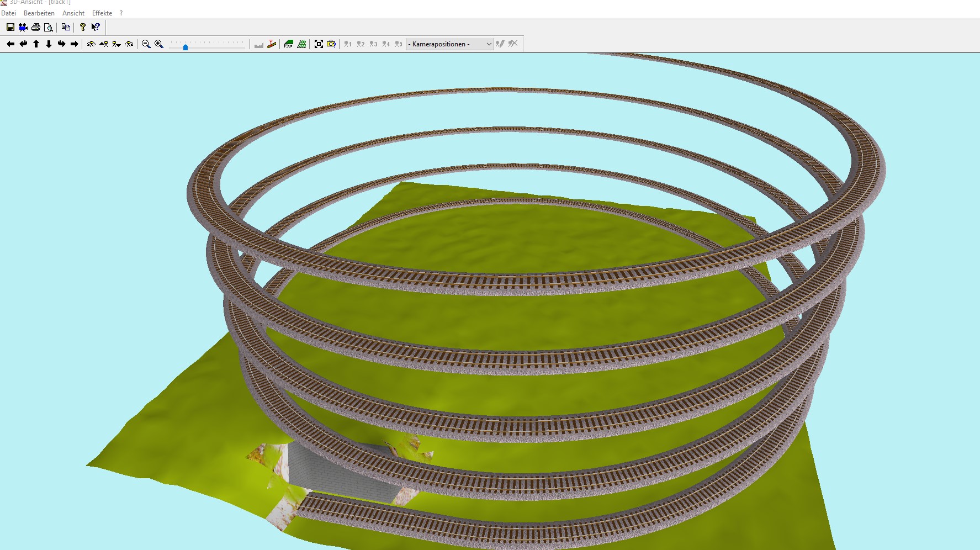Click the printer icon
Screen dimensions: 980x550
tap(36, 27)
